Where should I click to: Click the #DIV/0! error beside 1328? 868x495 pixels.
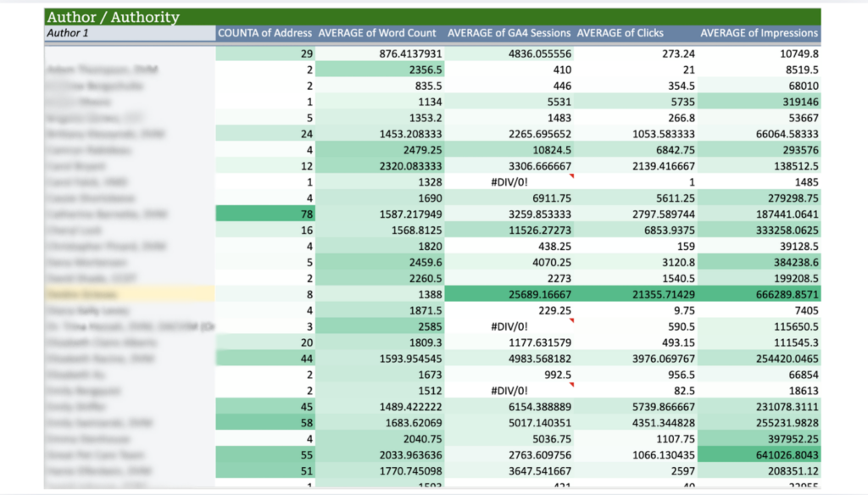[509, 181]
